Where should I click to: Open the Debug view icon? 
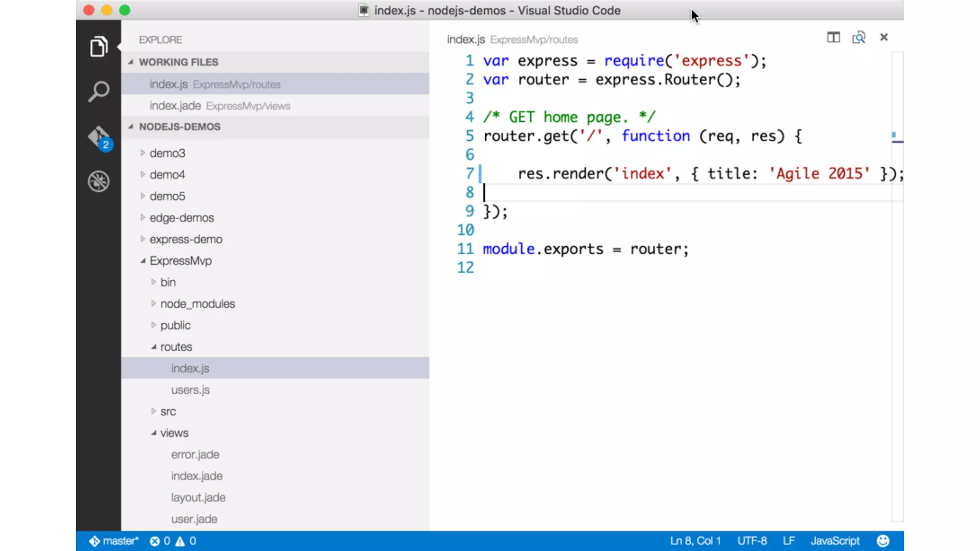tap(99, 181)
